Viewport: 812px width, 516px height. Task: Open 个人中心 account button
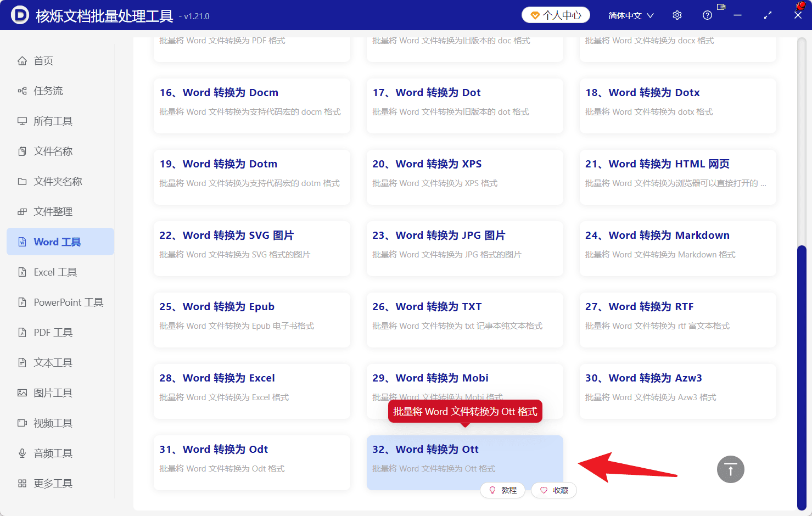556,15
